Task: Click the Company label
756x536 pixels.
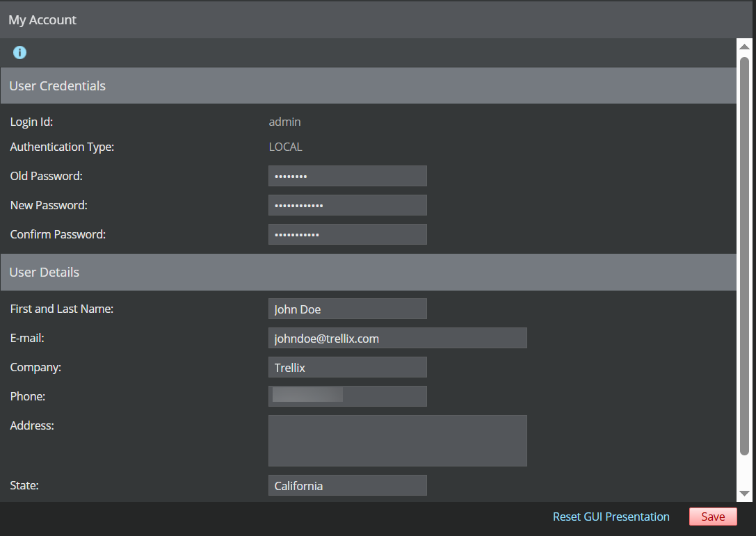Action: tap(35, 367)
